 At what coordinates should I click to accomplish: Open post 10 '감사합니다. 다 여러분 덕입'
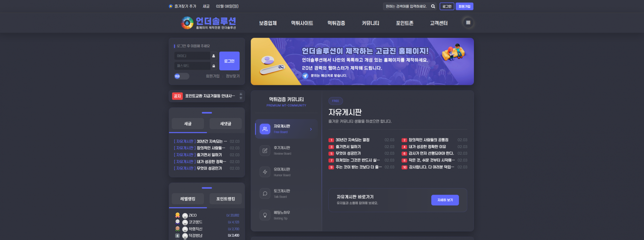click(431, 167)
